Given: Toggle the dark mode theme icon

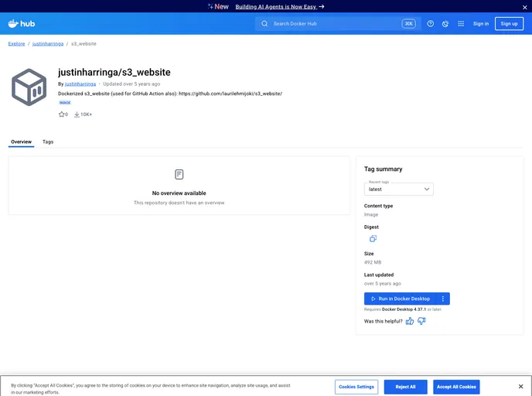Looking at the screenshot, I should [x=445, y=24].
